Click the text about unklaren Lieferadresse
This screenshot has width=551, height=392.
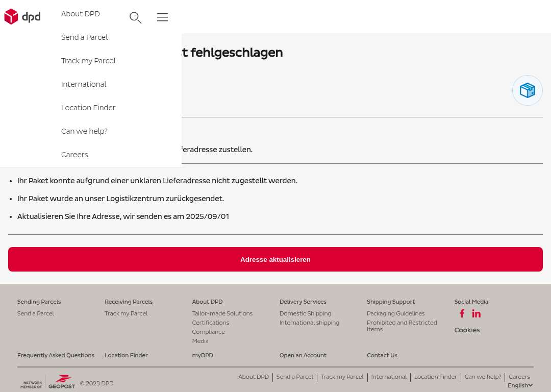click(157, 181)
